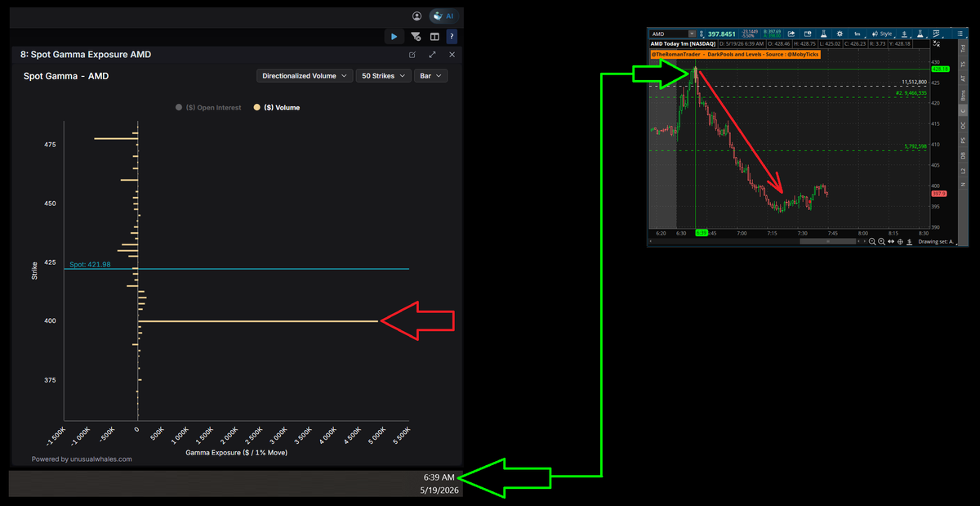
Task: Click the orange @TheRomanTrader DarkPools label
Action: (735, 54)
